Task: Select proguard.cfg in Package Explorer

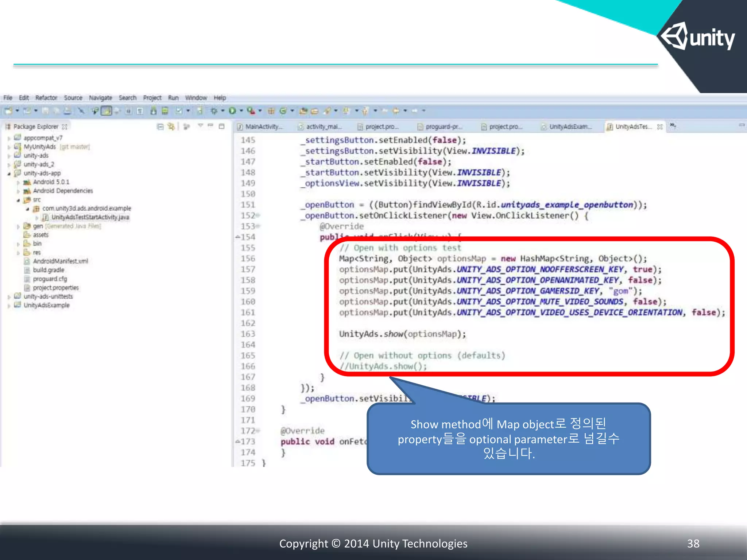Action: (50, 279)
